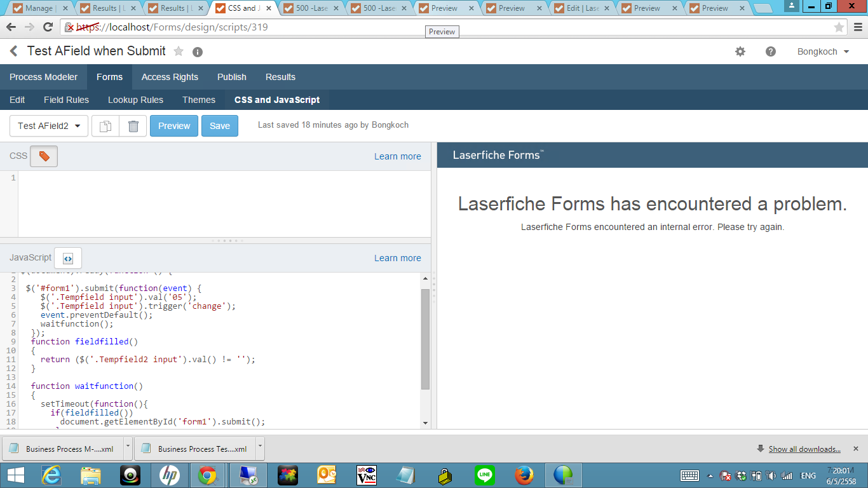Open the touch keyboard tray icon

(x=690, y=475)
